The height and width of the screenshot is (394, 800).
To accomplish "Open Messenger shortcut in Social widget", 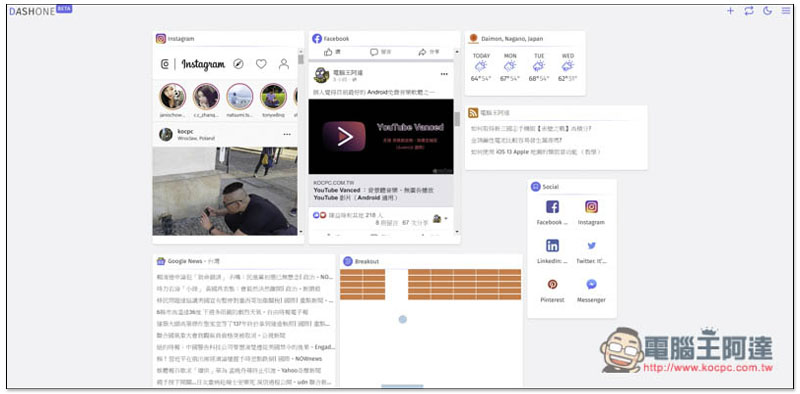I will [591, 289].
